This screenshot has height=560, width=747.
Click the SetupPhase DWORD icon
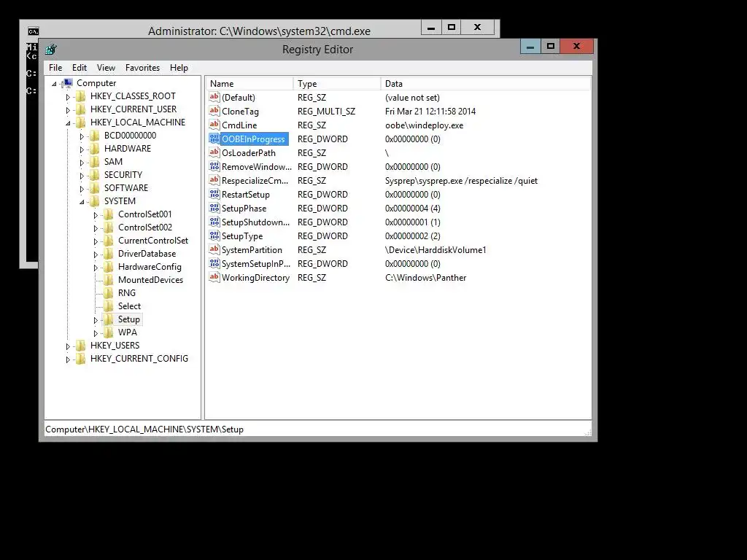[x=214, y=208]
